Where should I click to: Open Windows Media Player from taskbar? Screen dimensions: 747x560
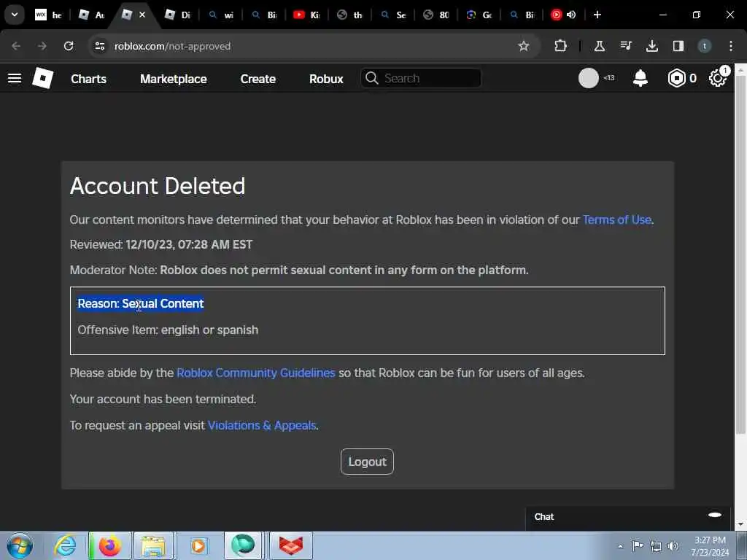pyautogui.click(x=198, y=545)
